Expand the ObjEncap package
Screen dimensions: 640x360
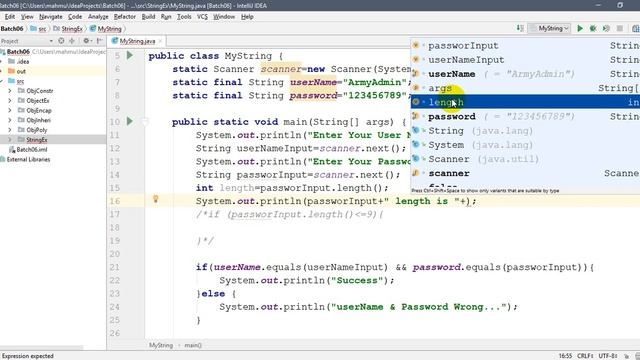pyautogui.click(x=10, y=110)
